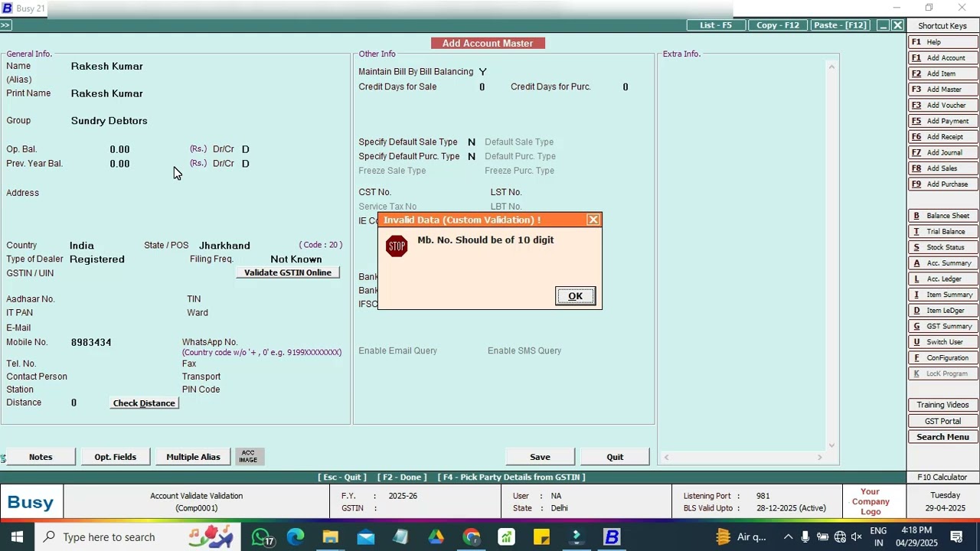The height and width of the screenshot is (551, 980).
Task: Click Extra Info scroll right arrow
Action: point(819,458)
